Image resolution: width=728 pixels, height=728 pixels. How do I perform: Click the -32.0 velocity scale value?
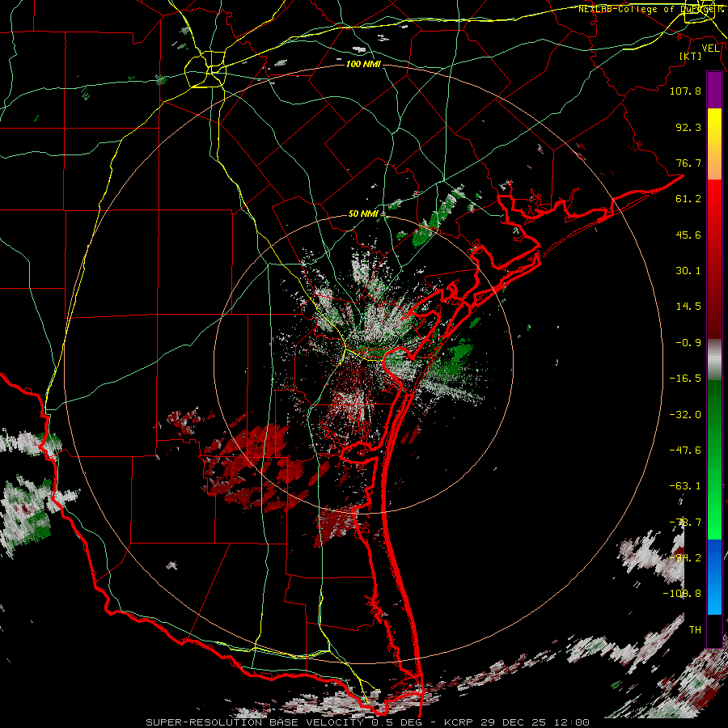685,415
